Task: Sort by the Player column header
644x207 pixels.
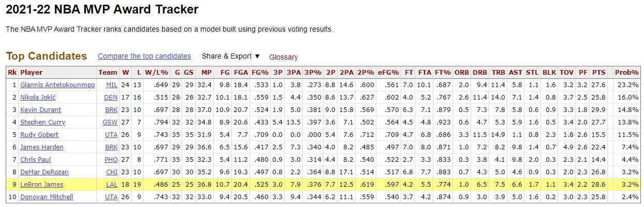Action: pos(31,73)
